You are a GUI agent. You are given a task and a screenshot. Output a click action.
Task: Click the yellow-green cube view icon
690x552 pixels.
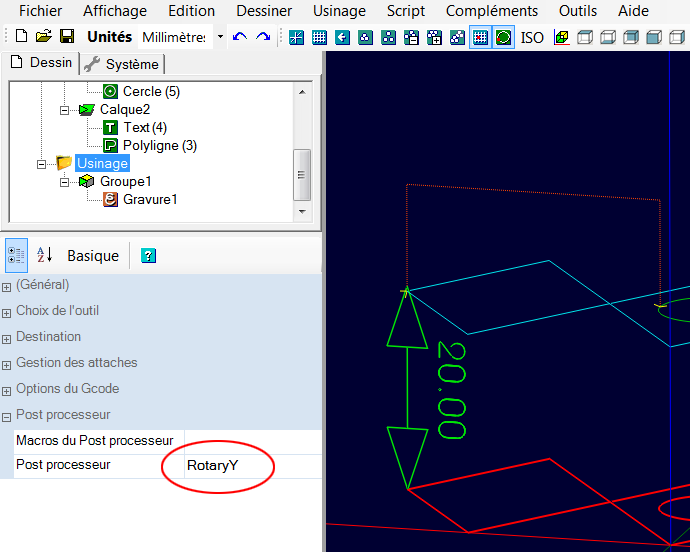coord(562,37)
